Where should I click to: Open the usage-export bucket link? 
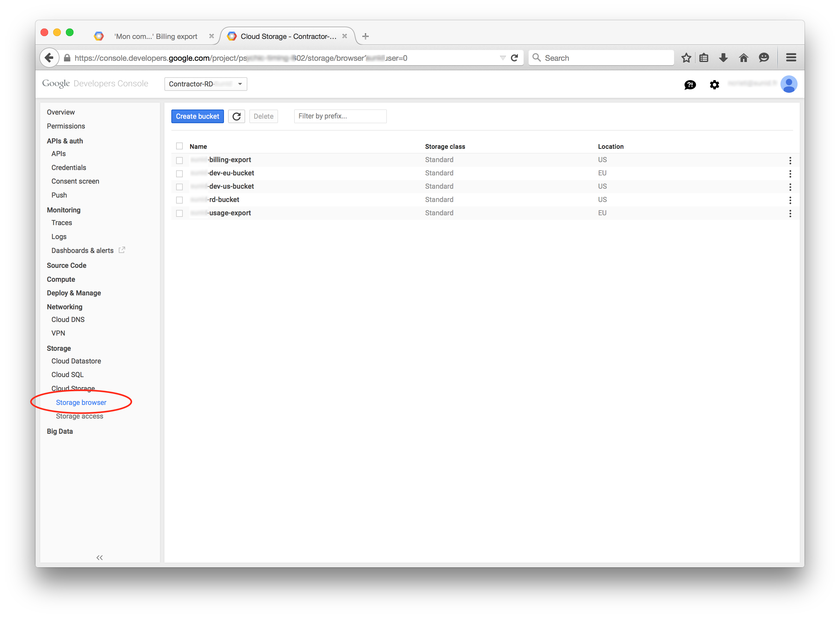point(221,213)
